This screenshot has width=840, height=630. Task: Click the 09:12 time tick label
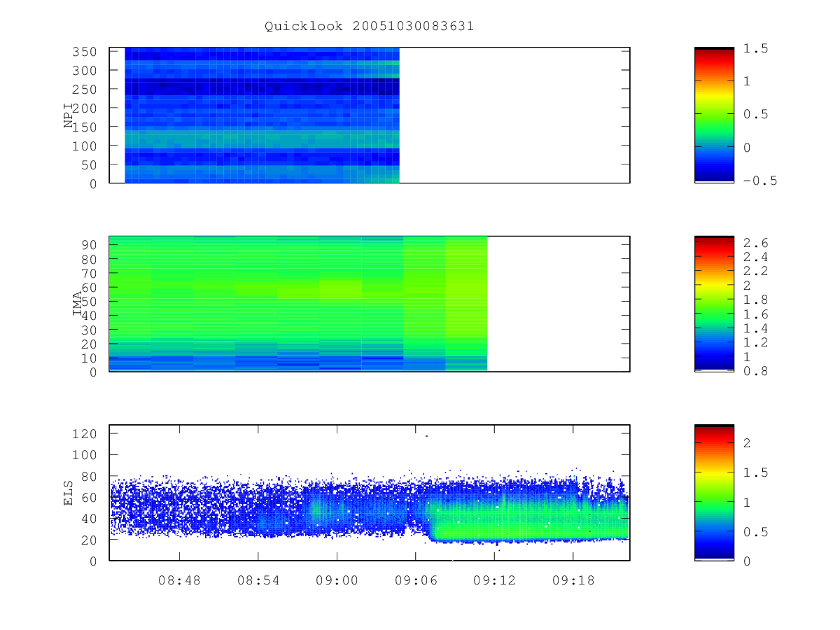point(494,580)
